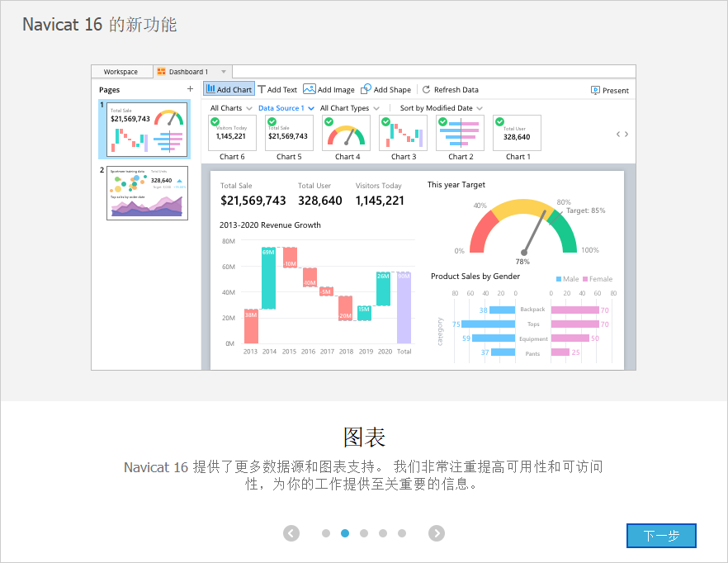
Task: Click the green check on Chart 4
Action: [329, 121]
